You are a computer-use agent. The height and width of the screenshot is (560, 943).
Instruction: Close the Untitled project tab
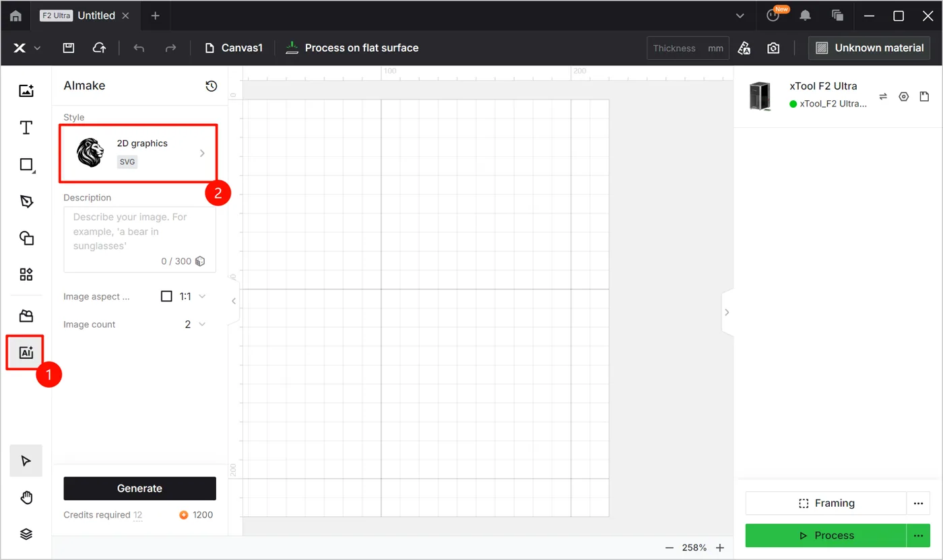point(125,15)
